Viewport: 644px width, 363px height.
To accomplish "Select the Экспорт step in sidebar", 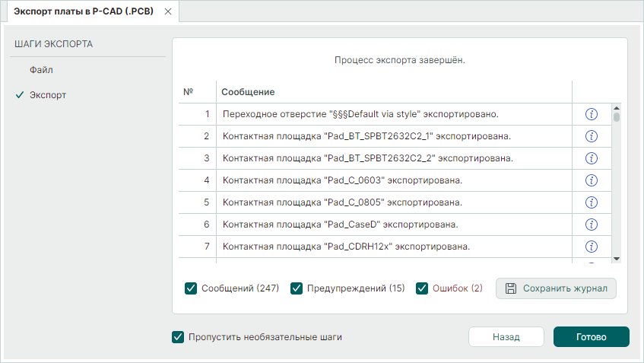I will click(47, 96).
